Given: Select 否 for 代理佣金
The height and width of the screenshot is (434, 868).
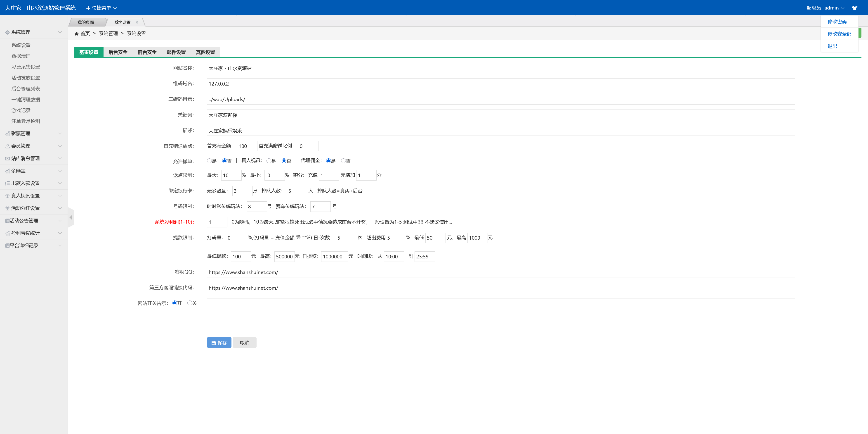Looking at the screenshot, I should click(x=343, y=161).
